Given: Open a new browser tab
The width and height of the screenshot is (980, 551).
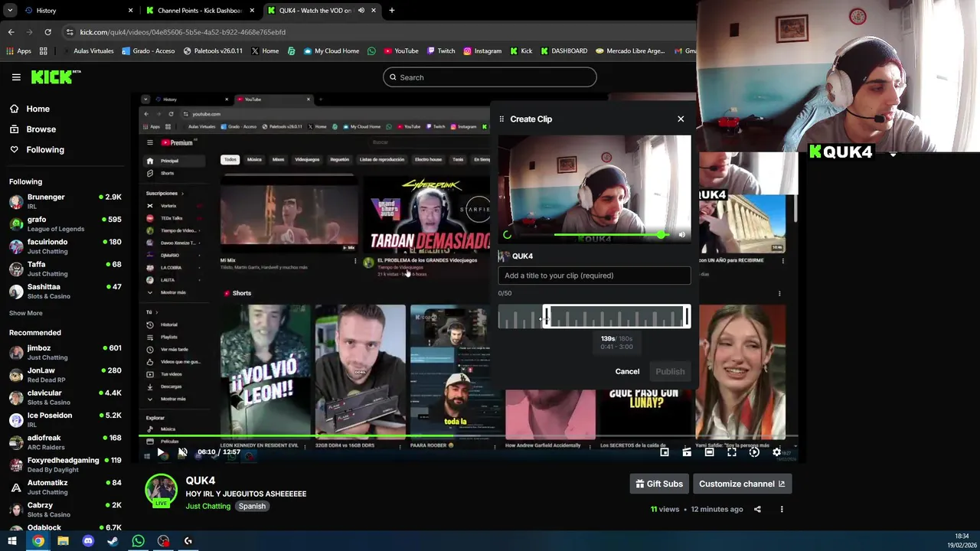Looking at the screenshot, I should click(x=391, y=11).
